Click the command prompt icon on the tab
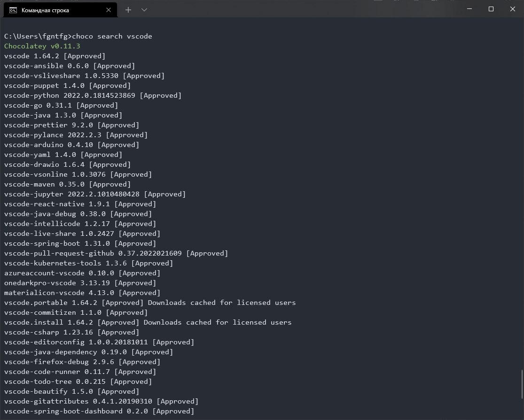Viewport: 524px width, 420px height. coord(13,10)
